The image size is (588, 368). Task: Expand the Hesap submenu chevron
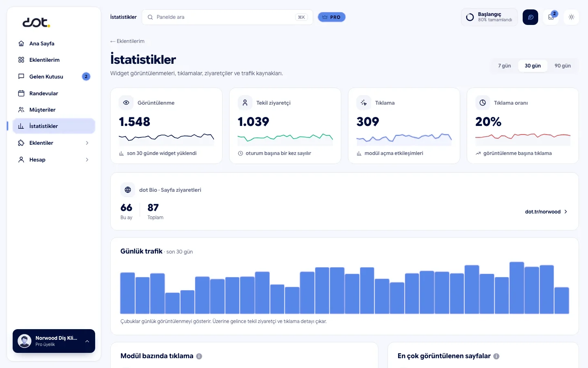point(87,159)
